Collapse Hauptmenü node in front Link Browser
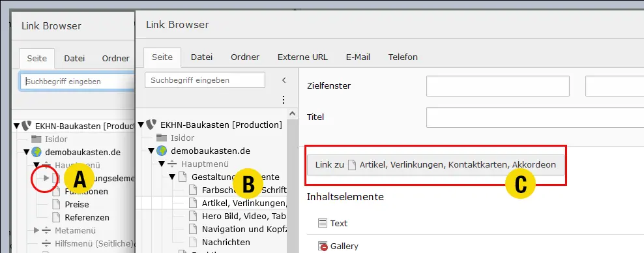Screen dimensions: 644x253 [x=162, y=164]
